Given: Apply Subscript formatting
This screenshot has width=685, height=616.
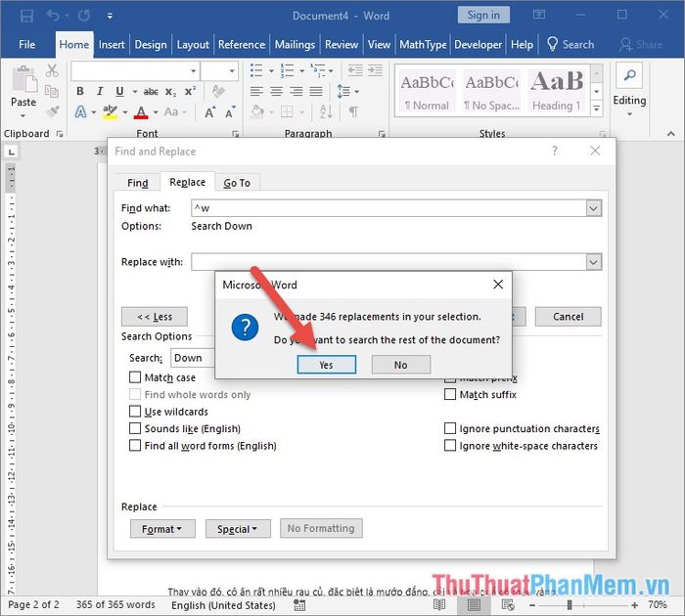Looking at the screenshot, I should click(x=170, y=92).
